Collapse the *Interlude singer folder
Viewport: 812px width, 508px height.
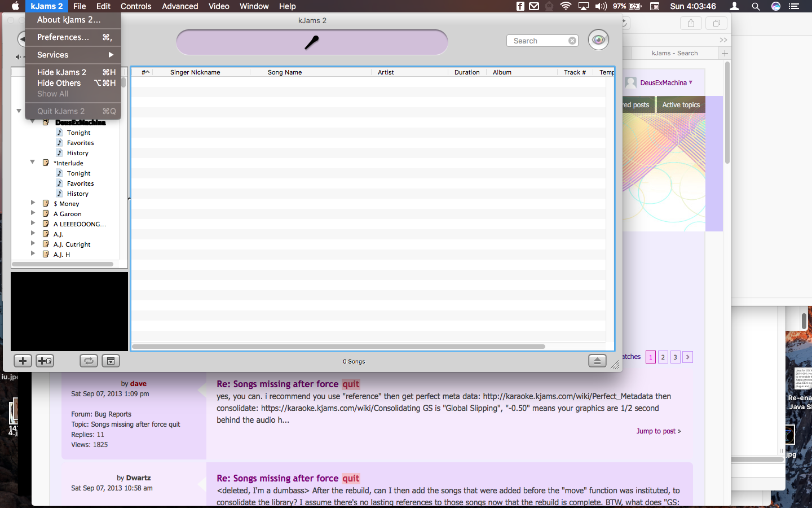pos(33,163)
